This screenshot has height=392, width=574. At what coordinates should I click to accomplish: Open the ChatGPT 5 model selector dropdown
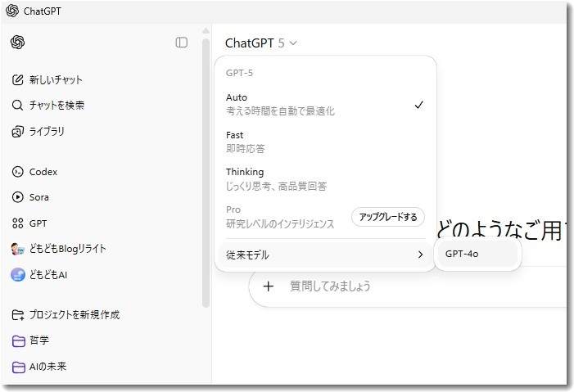261,43
